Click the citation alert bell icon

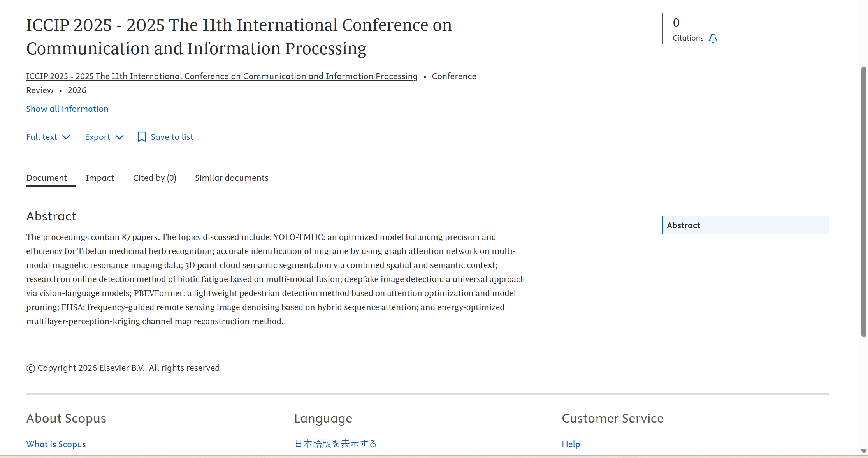(x=713, y=38)
